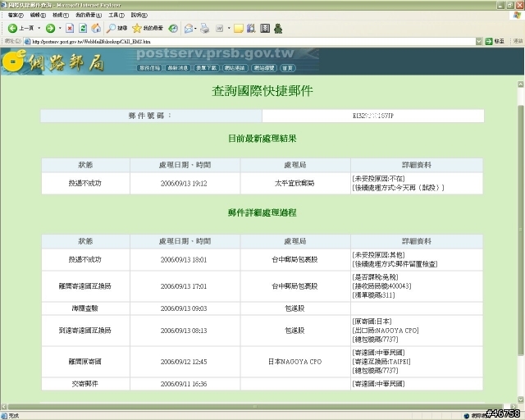This screenshot has width=525, height=420.
Task: Click the 最新消息 banner button
Action: pyautogui.click(x=178, y=68)
